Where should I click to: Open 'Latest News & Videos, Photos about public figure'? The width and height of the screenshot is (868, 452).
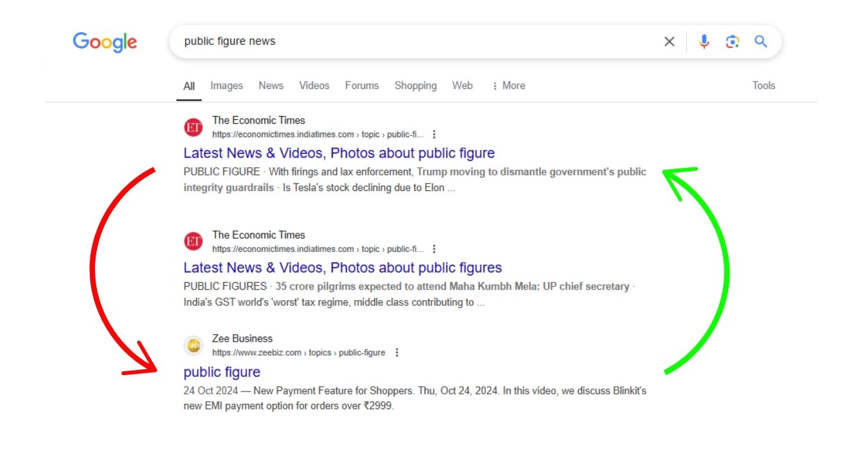[339, 153]
